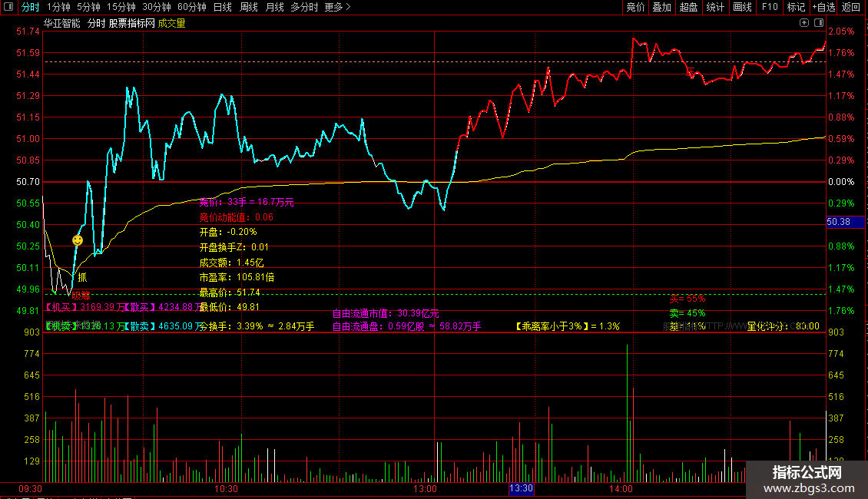
Task: Click the 开盘: -0.20% text
Action: (228, 232)
